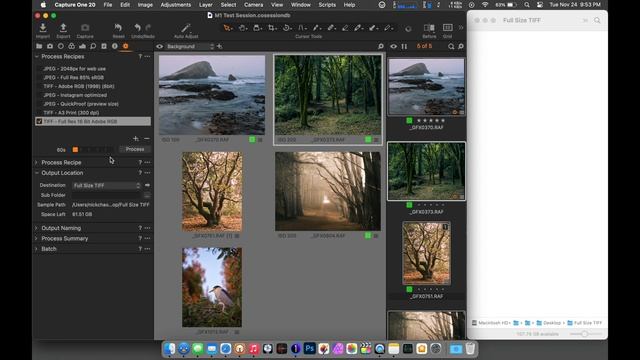The image size is (640, 360).
Task: Select the Erase mask tool
Action: point(345,28)
